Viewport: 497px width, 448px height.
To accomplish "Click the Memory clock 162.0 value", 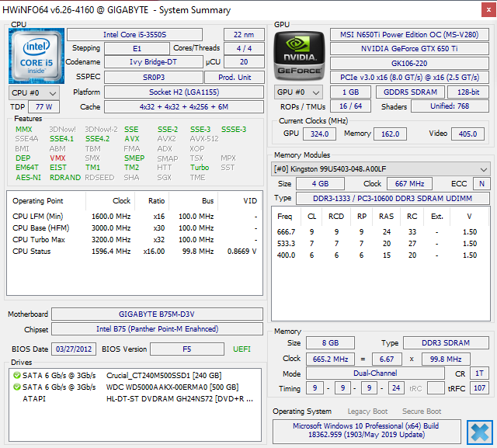I will (390, 134).
